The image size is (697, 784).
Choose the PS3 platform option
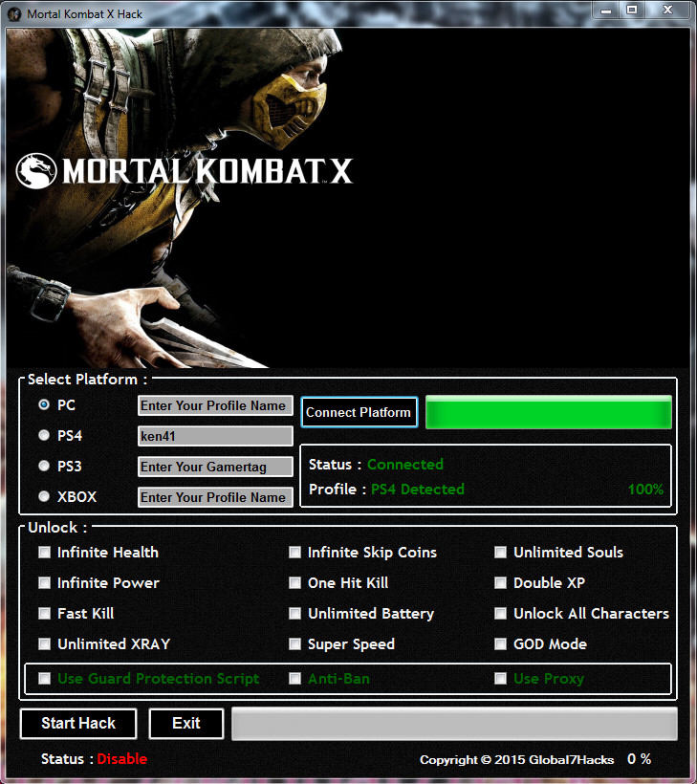point(44,466)
